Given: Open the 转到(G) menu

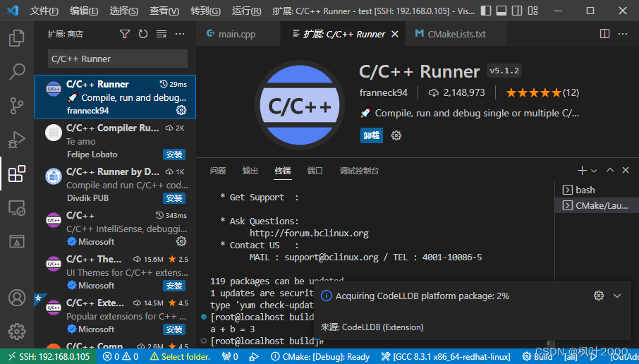Looking at the screenshot, I should click(205, 11).
